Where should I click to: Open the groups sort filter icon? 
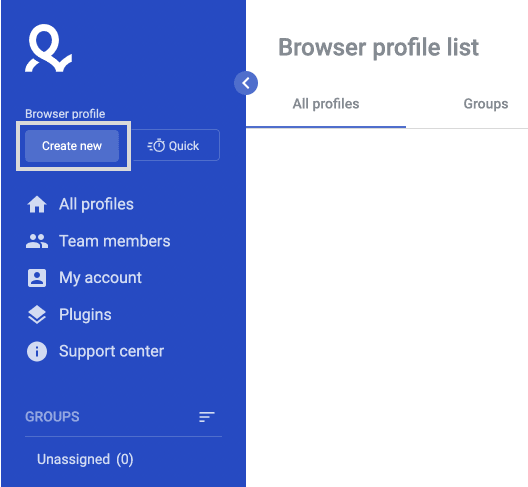point(206,417)
